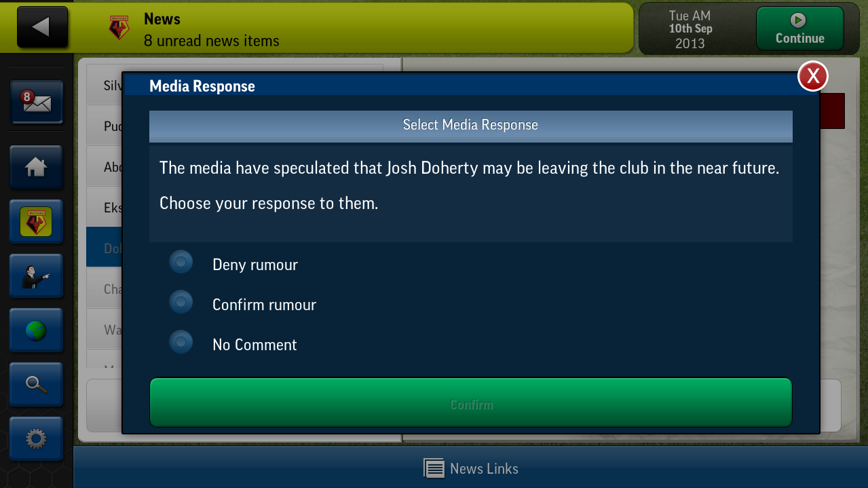Click Continue to advance the date

[800, 29]
